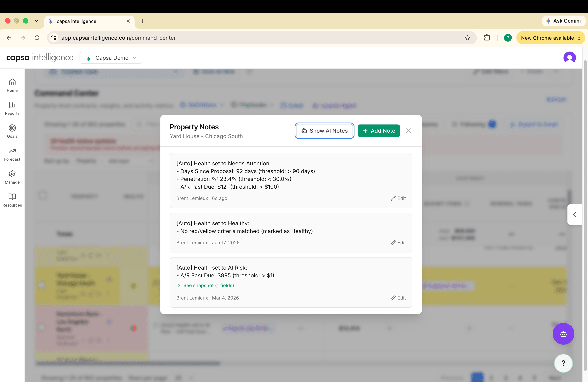
Task: Click the Brent Lemieux · 6d ago author line
Action: coord(202,198)
